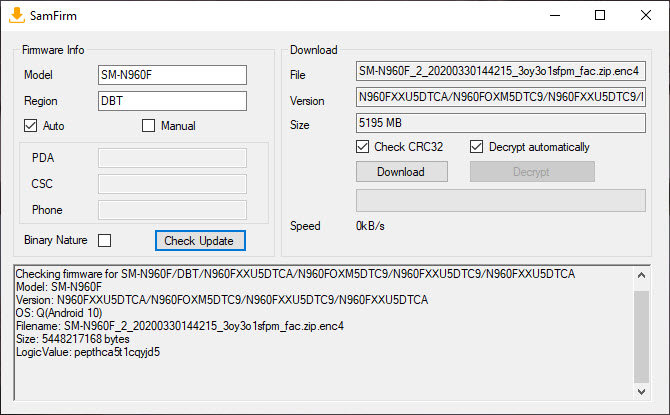
Task: Tick the Binary Nature checkbox
Action: (104, 241)
